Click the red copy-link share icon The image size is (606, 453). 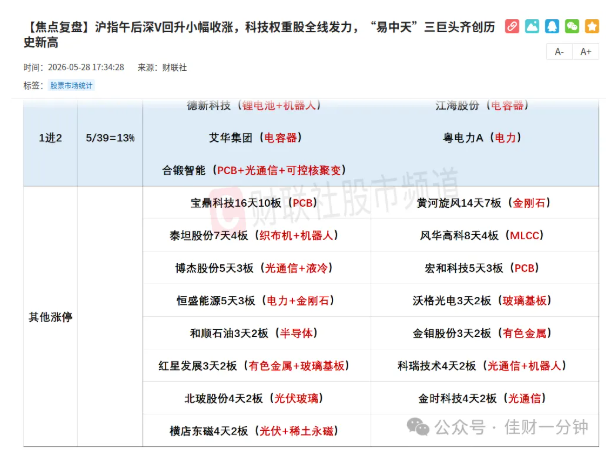[x=512, y=26]
